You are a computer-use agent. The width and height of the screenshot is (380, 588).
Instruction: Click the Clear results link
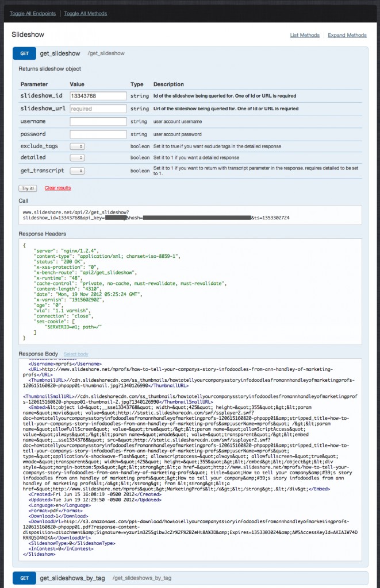point(57,188)
